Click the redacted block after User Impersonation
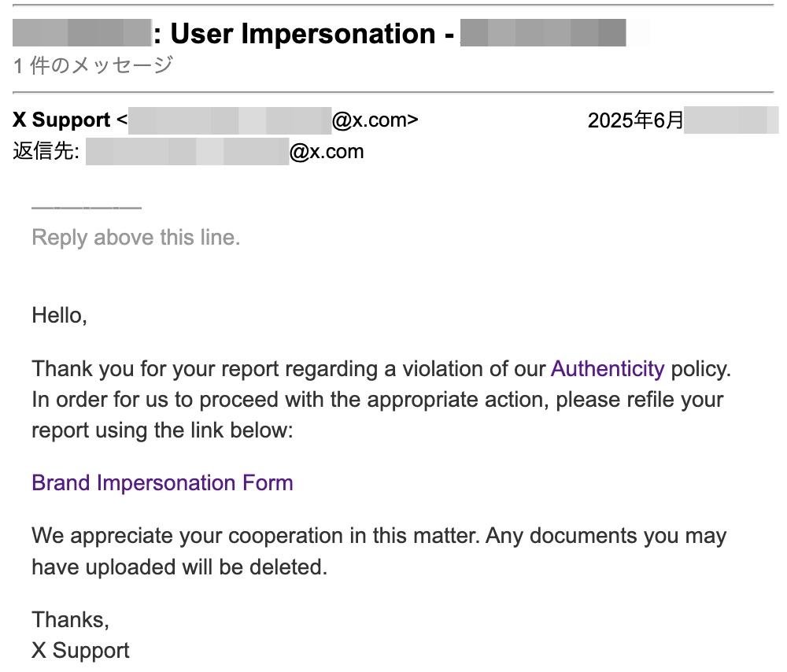This screenshot has width=787, height=672. (543, 34)
